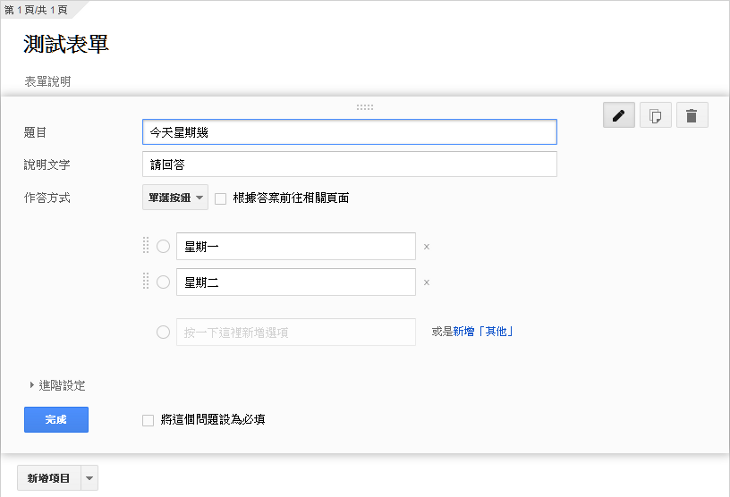
Task: Click the 完成 button
Action: [56, 420]
